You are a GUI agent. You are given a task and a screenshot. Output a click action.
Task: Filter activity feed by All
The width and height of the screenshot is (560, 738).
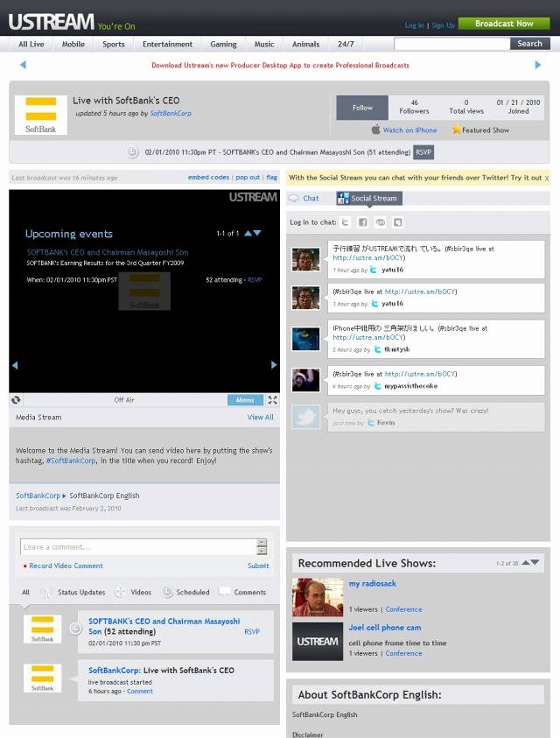click(x=25, y=592)
